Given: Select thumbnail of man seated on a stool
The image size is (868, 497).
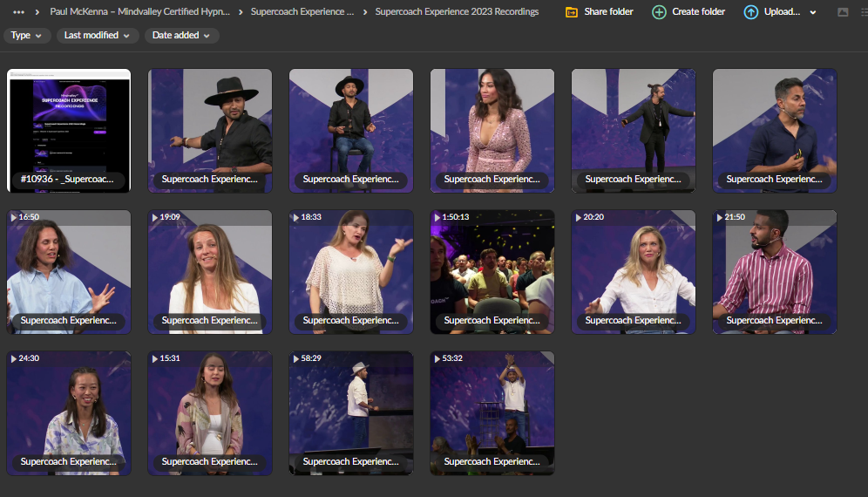Looking at the screenshot, I should click(x=351, y=131).
